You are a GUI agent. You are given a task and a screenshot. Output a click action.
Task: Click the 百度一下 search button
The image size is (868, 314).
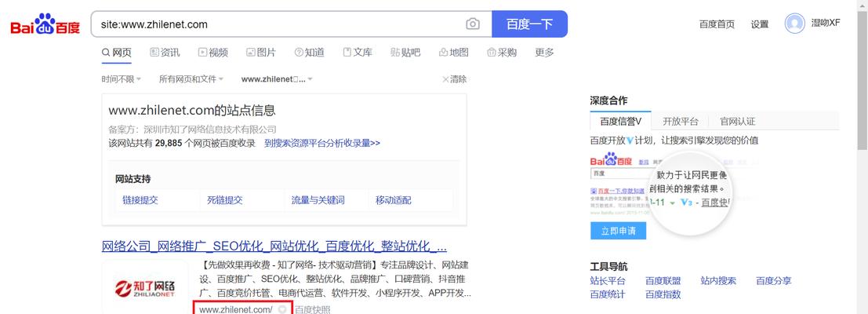pyautogui.click(x=529, y=24)
